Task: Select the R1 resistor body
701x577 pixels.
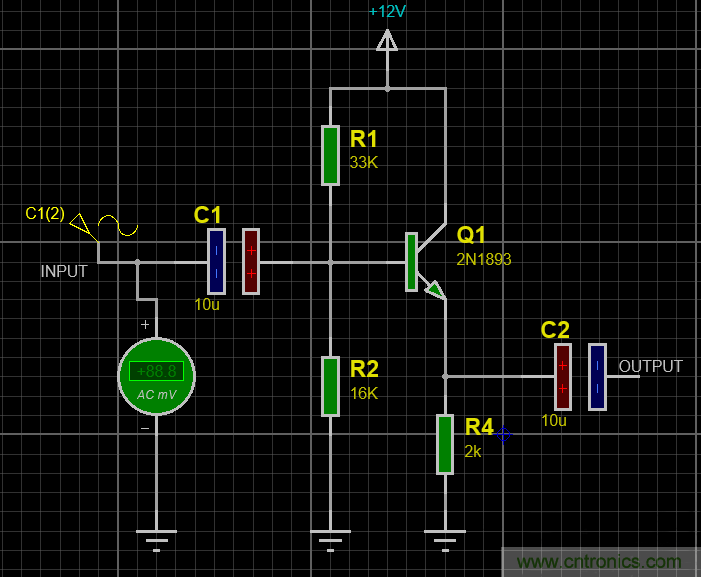Action: (330, 155)
